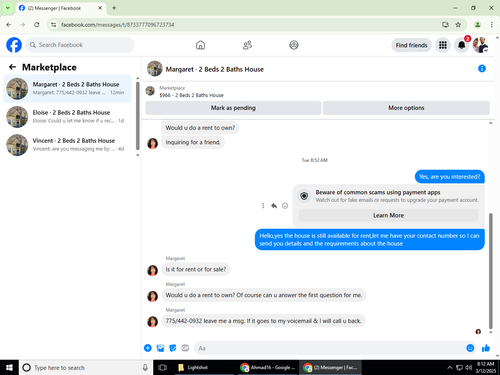Click Margaret's header profile picture
Image resolution: width=500 pixels, height=375 pixels.
click(155, 68)
